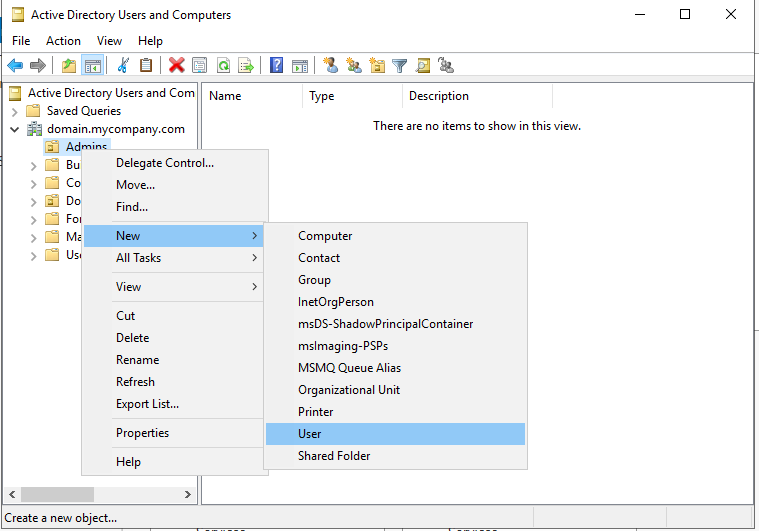The image size is (759, 531).
Task: Open Properties from the context menu
Action: pos(142,433)
